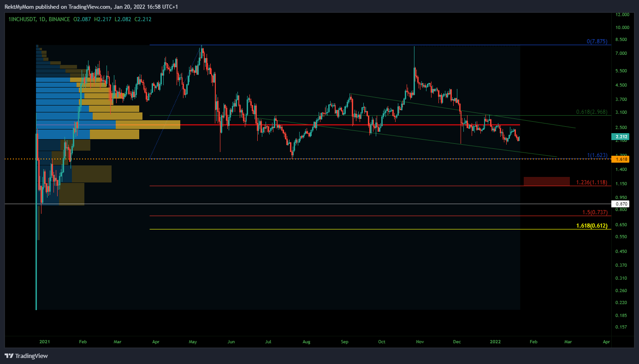
Task: Click the open value O2.087
Action: click(x=83, y=19)
